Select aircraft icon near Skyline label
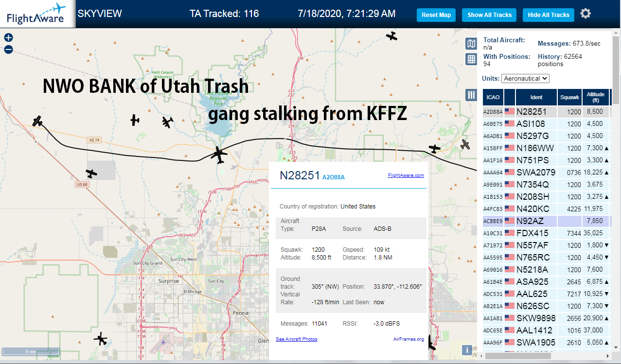The image size is (621, 364). pyautogui.click(x=101, y=339)
